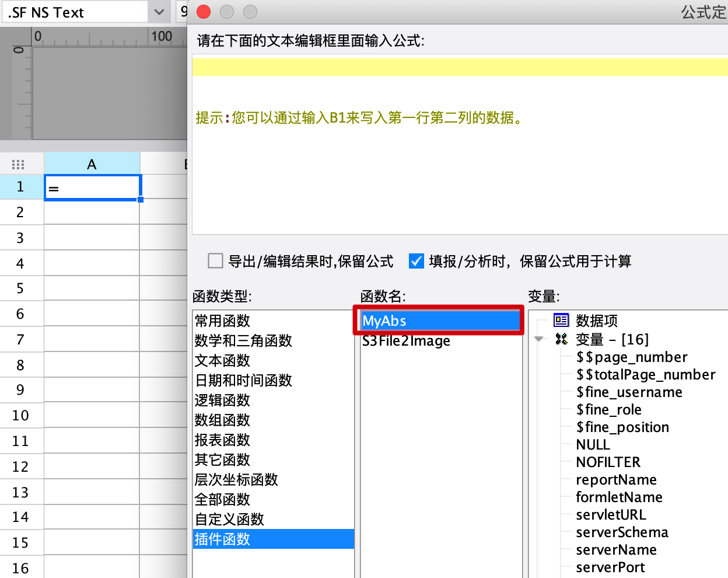This screenshot has width=728, height=578.
Task: Select the serverName variable in the tree
Action: coord(616,549)
